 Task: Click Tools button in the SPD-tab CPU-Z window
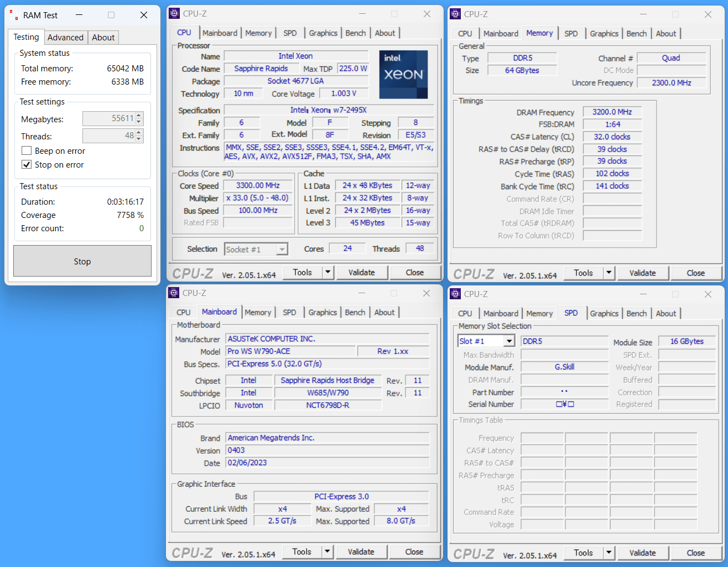[x=584, y=553]
